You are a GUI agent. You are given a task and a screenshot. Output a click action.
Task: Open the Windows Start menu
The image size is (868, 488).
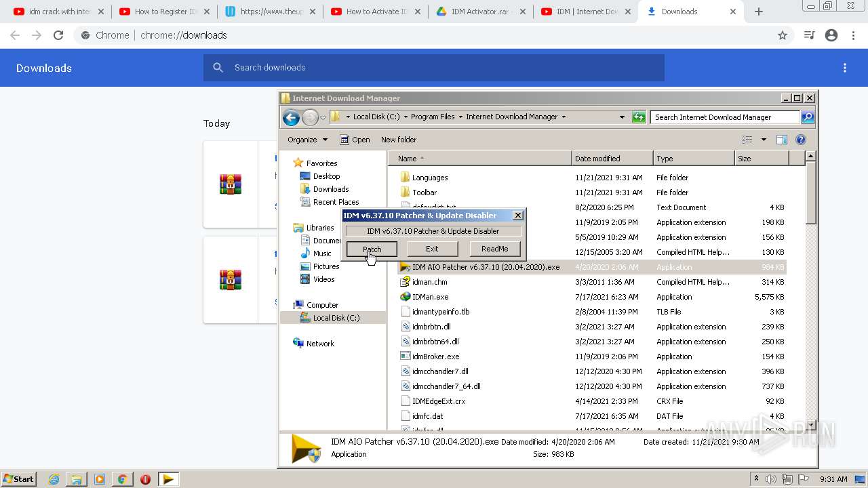[19, 479]
